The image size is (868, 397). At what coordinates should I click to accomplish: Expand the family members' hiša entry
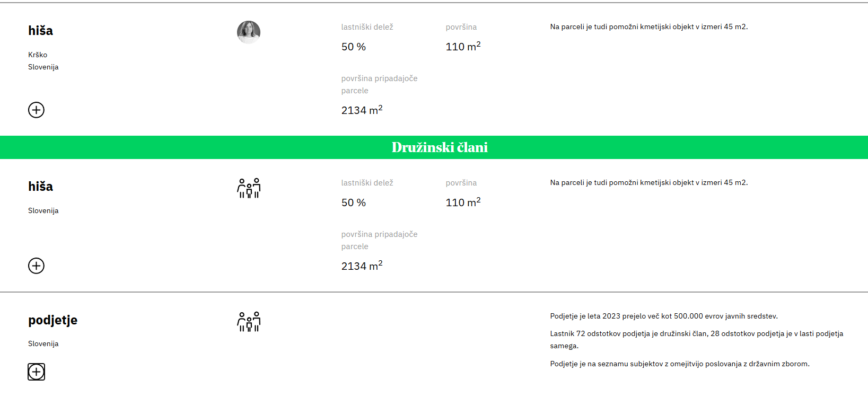tap(36, 266)
